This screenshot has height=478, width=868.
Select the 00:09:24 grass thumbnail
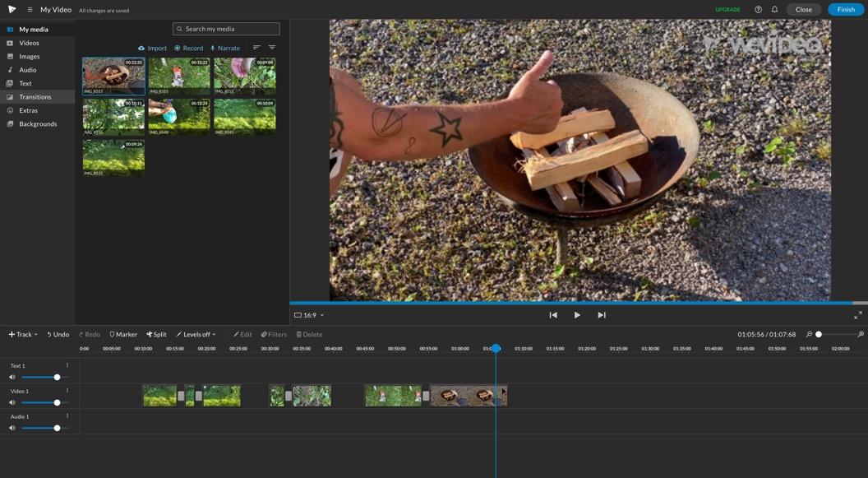click(x=113, y=158)
